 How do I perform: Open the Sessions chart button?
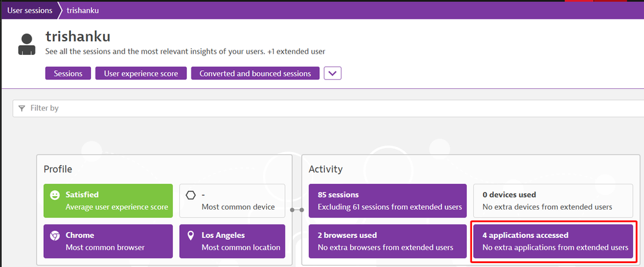pos(68,74)
